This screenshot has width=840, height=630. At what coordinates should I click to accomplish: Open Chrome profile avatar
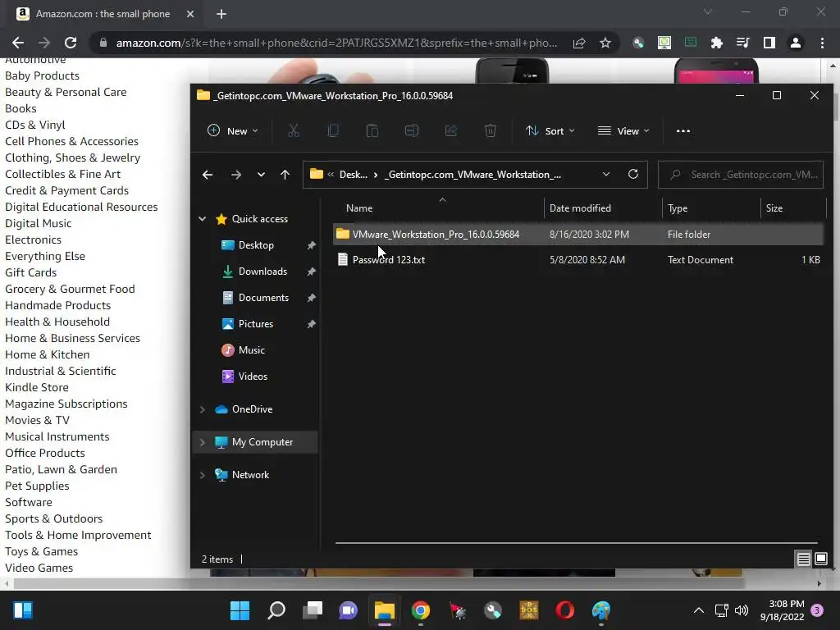pos(796,43)
